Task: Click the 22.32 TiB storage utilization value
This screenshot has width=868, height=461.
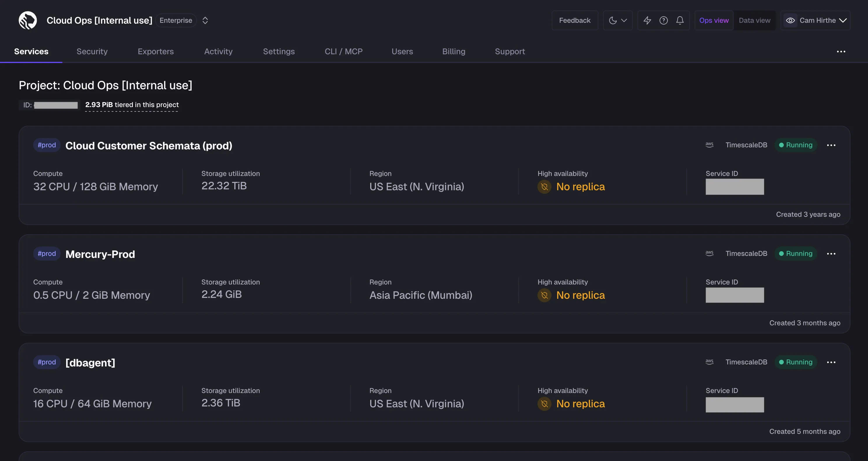Action: point(224,186)
